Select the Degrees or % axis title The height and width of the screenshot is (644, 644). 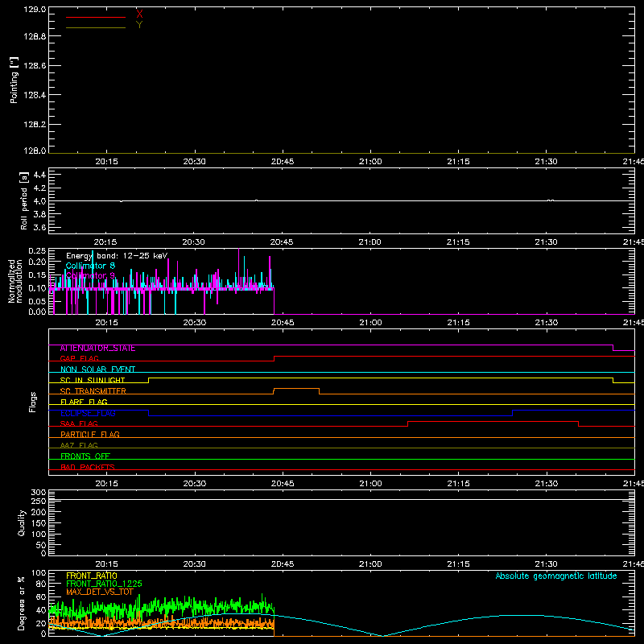point(22,603)
